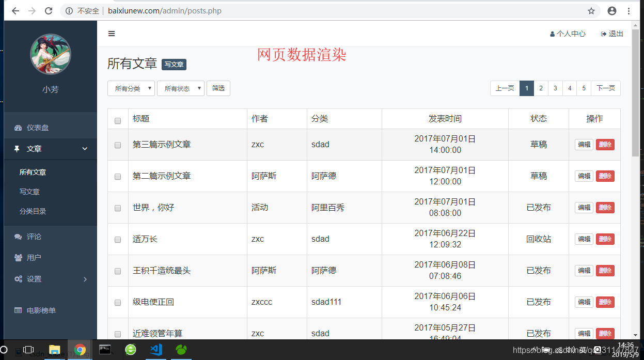Open the command prompt taskbar icon
The image size is (644, 360).
(105, 350)
